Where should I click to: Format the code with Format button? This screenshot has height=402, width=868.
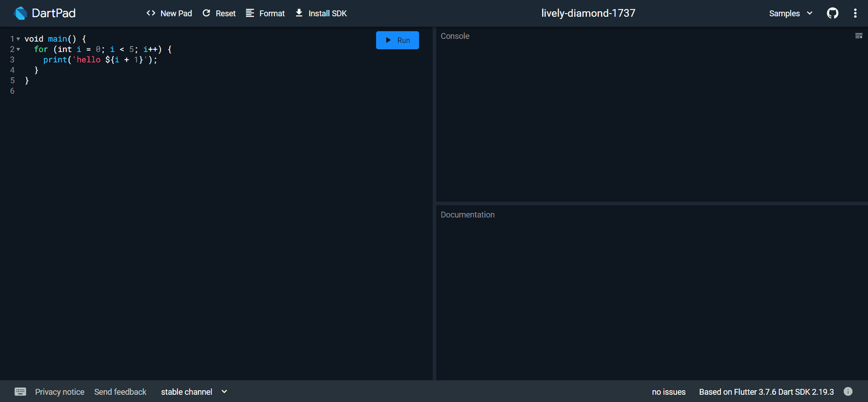point(265,13)
